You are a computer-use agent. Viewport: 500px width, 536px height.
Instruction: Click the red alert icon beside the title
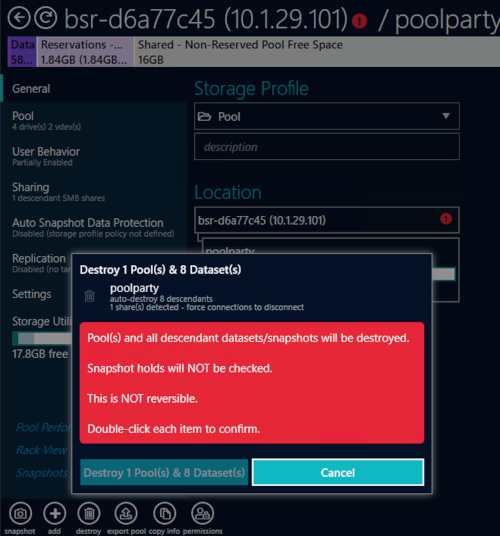(359, 21)
